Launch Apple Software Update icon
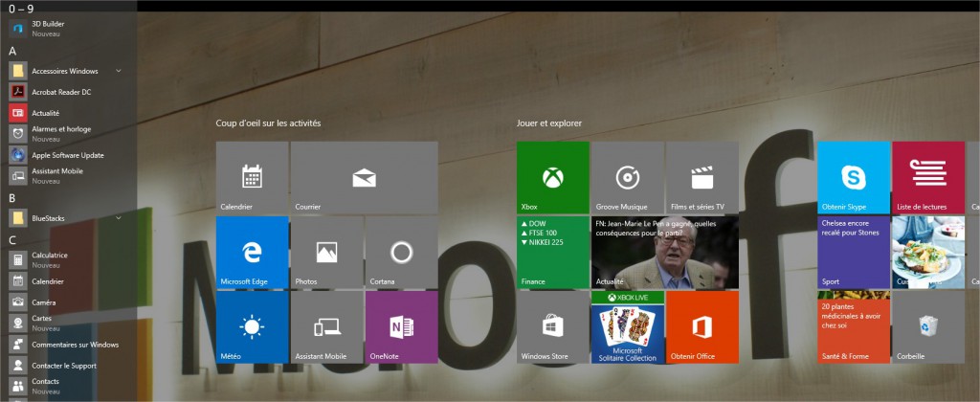The height and width of the screenshot is (402, 980). coord(18,155)
